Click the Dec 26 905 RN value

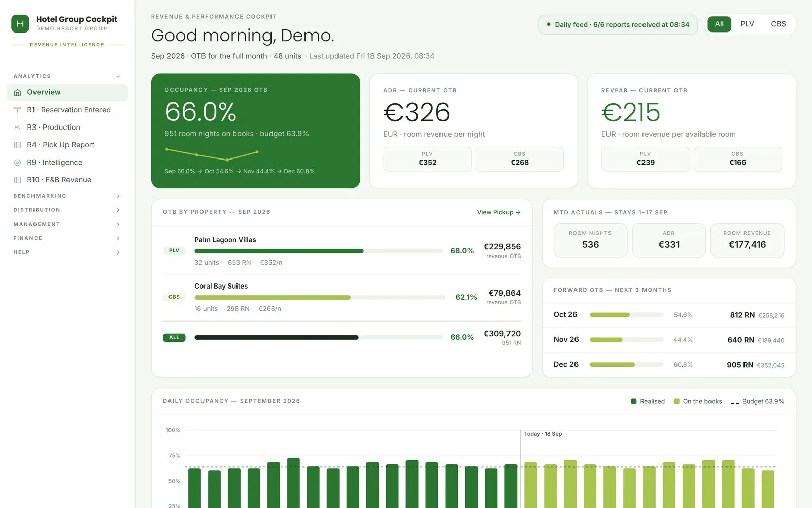[740, 365]
